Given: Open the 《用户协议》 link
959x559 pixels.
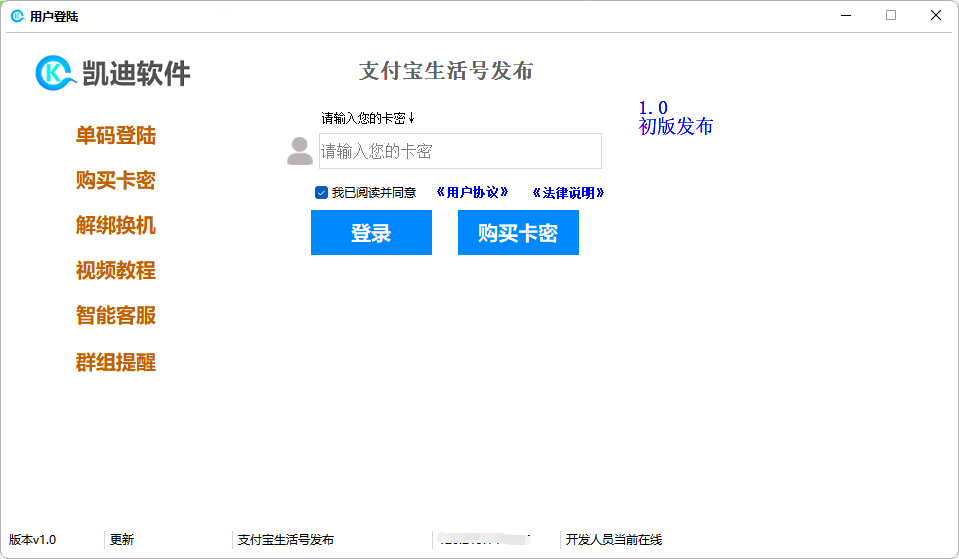Looking at the screenshot, I should pos(472,193).
